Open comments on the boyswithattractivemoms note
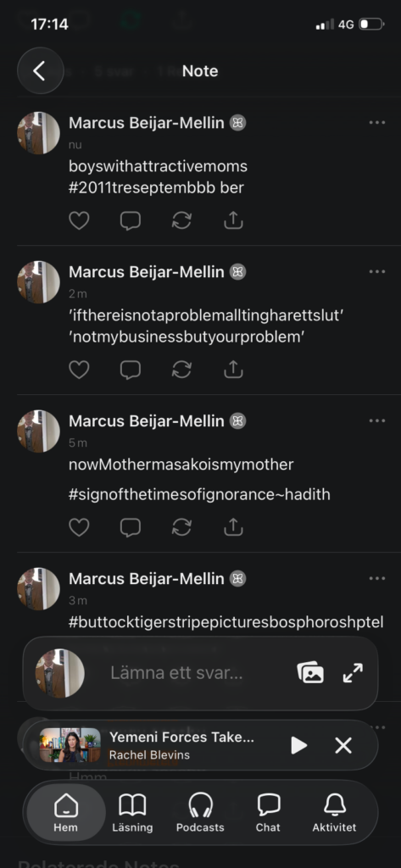The width and height of the screenshot is (401, 868). 131,221
